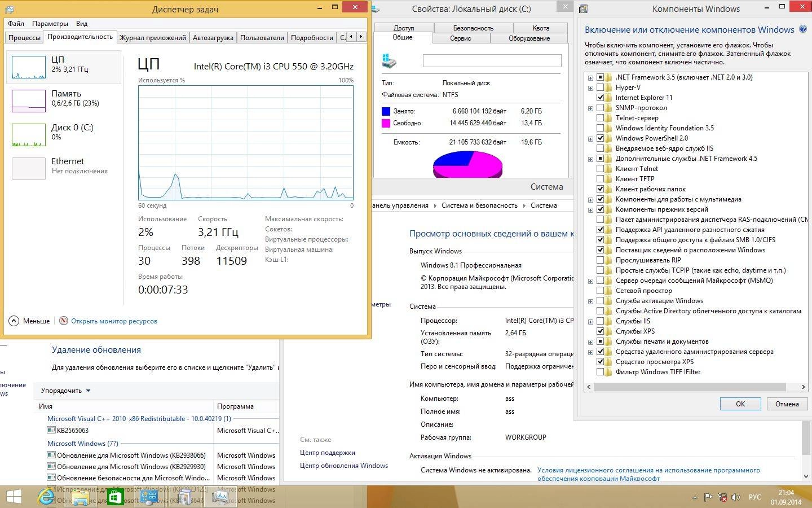This screenshot has width=812, height=508.
Task: Uncheck Службы XPS checkbox
Action: click(600, 331)
